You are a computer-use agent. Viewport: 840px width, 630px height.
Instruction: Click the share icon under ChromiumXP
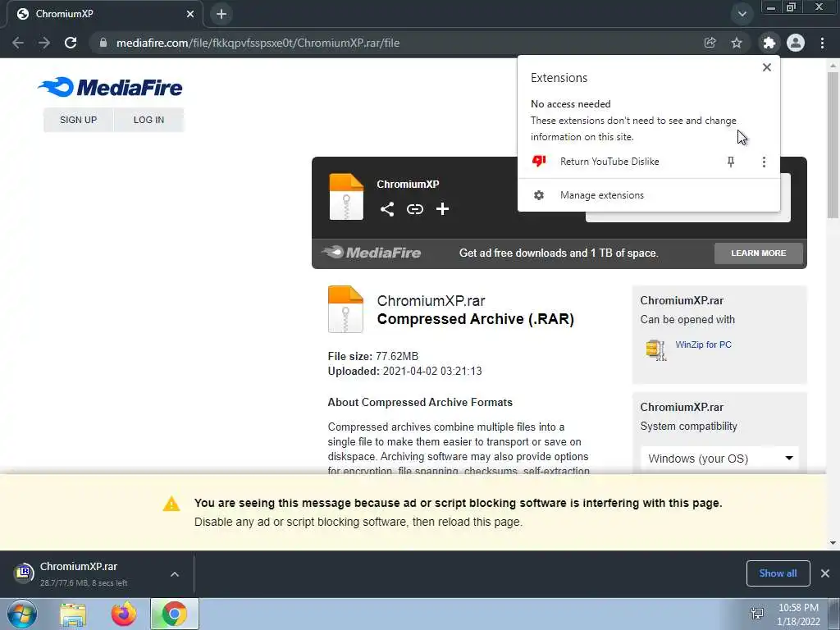[x=387, y=209]
